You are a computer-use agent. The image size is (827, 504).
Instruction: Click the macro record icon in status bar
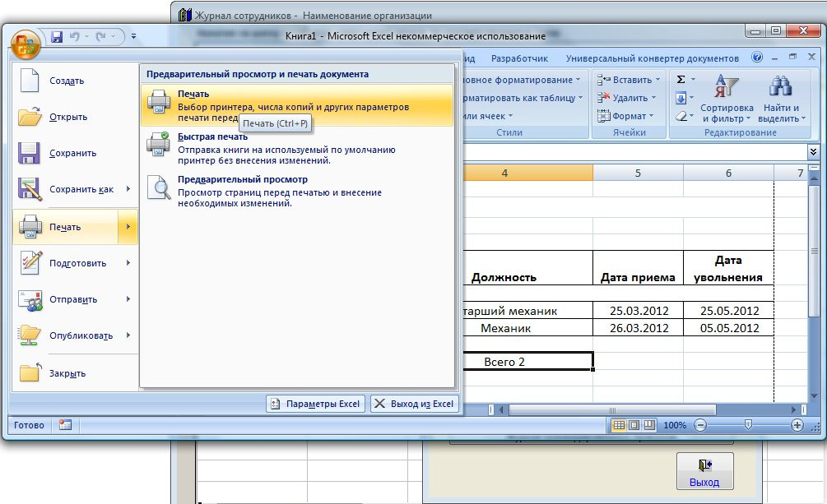65,425
